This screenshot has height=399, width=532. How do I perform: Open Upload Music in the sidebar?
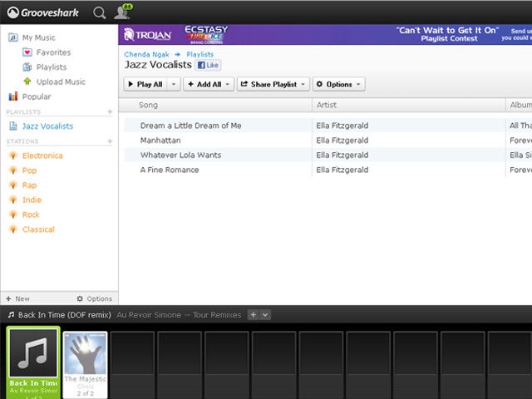coord(61,81)
